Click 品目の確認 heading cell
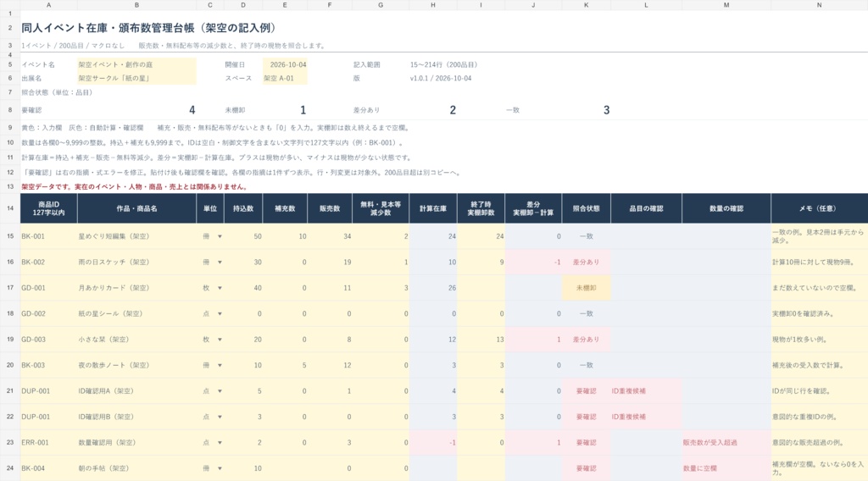Image resolution: width=868 pixels, height=481 pixels. [x=646, y=208]
